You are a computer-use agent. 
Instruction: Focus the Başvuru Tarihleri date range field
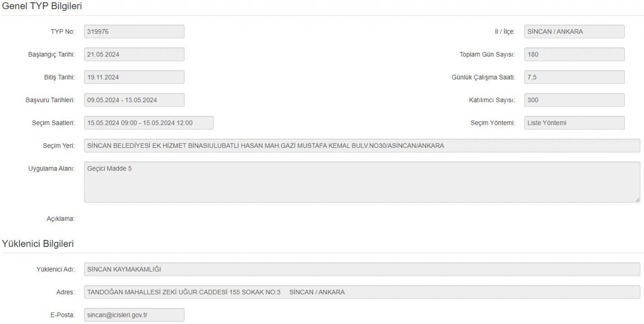pos(134,100)
